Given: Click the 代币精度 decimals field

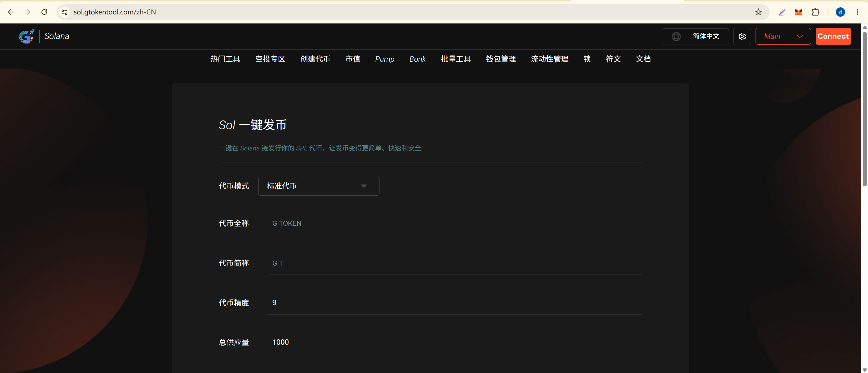Looking at the screenshot, I should point(455,303).
